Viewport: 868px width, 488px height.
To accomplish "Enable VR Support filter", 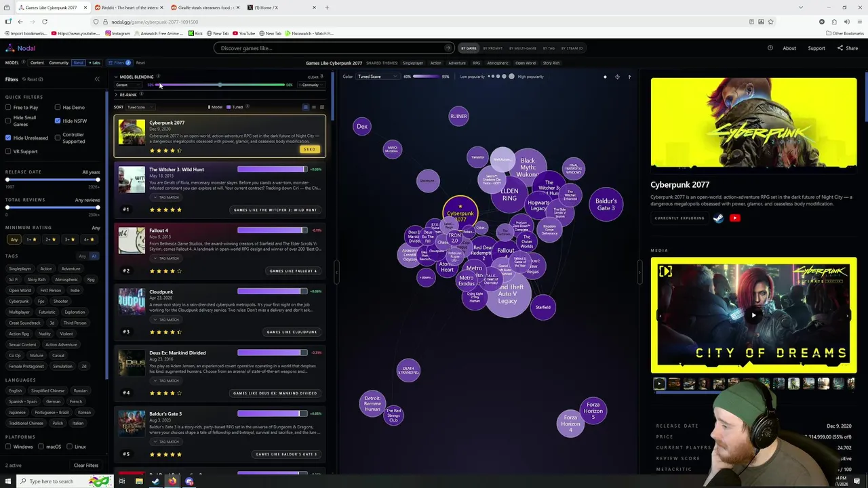I will (8, 151).
